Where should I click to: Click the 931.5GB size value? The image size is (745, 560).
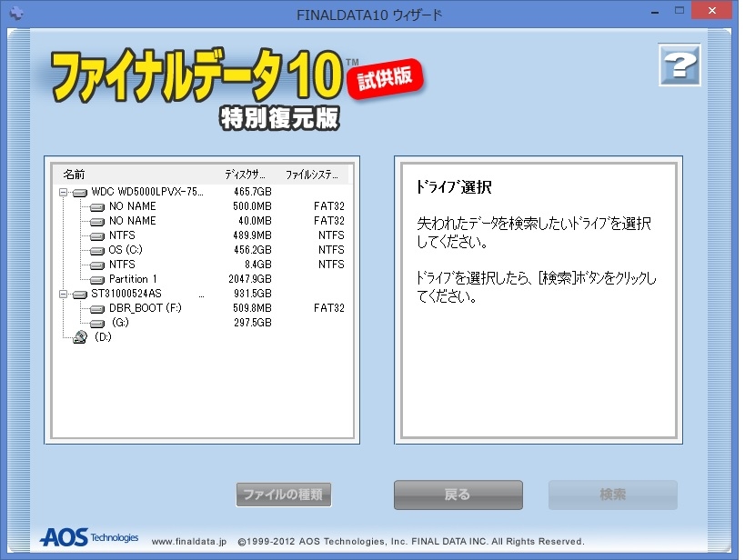point(253,293)
